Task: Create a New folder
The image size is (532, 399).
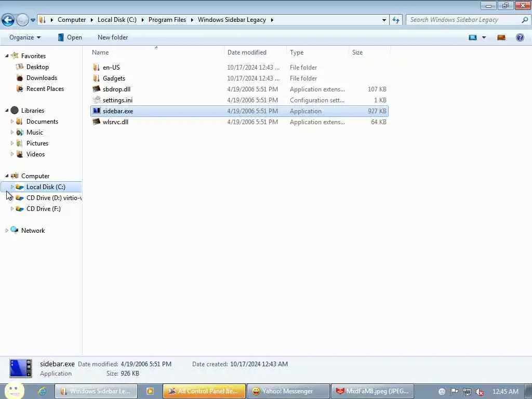Action: click(x=113, y=37)
